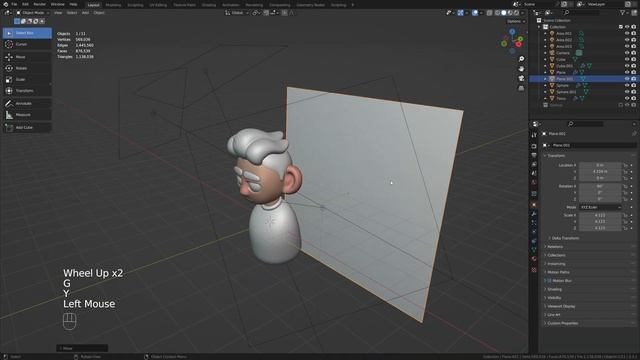Screen dimensions: 640x360
Task: Pick the Scale tool
Action: point(27,80)
